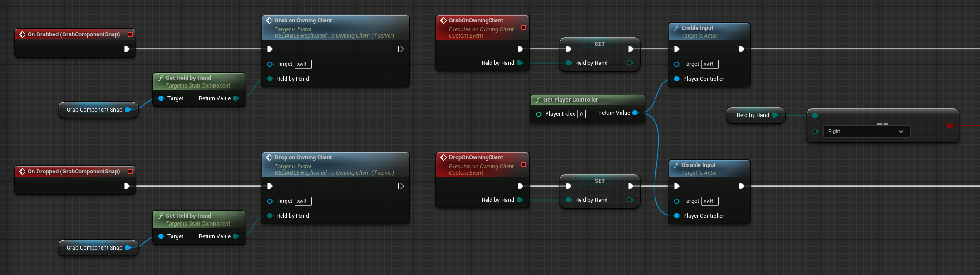This screenshot has height=275, width=980.
Task: Click self field in Drop on Owning Client
Action: click(303, 201)
